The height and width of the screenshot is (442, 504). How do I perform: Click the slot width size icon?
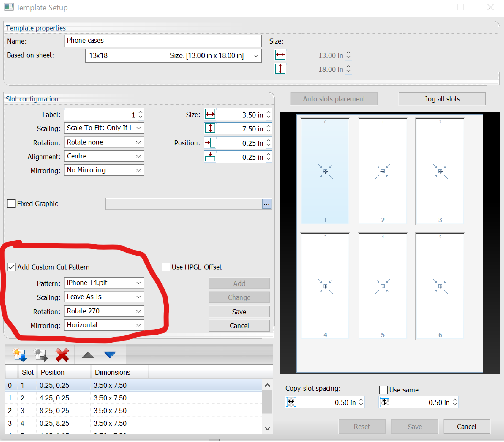(x=210, y=114)
